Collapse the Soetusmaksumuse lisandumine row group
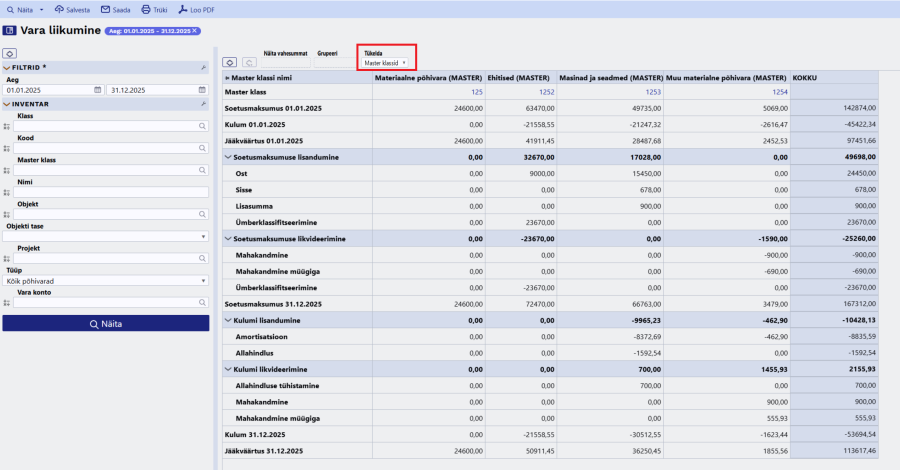 click(228, 157)
